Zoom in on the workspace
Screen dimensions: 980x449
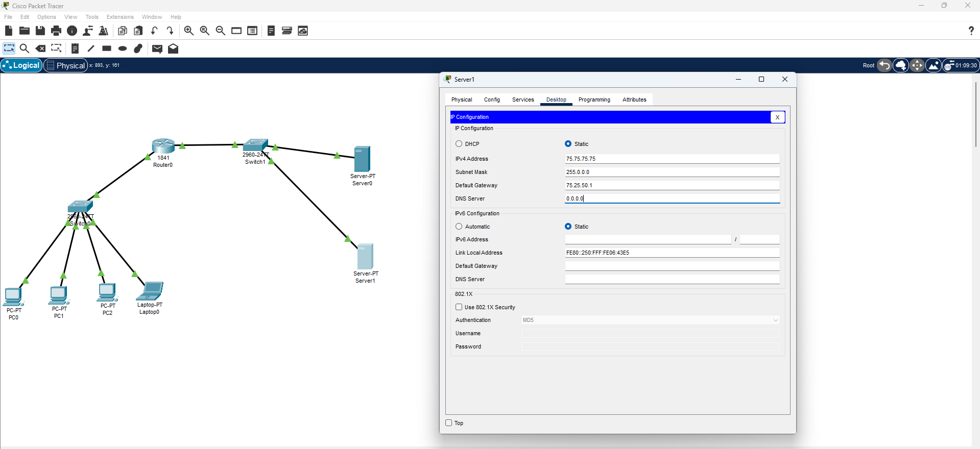point(189,31)
